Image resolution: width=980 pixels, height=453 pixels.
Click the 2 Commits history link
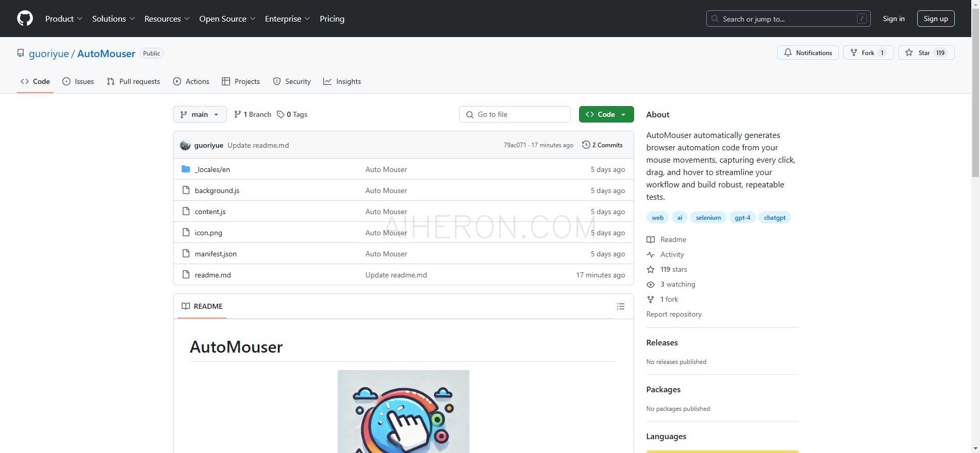point(602,145)
